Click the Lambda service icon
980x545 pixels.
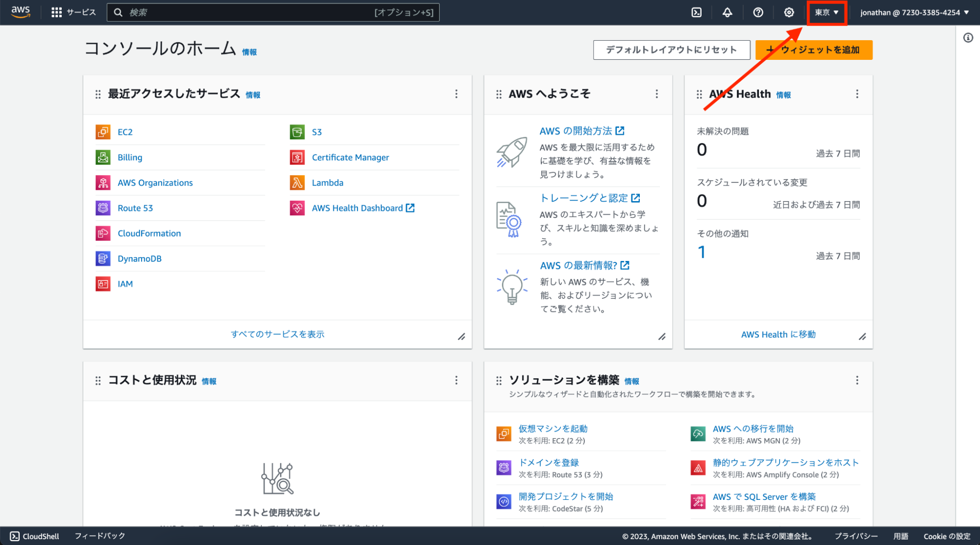click(x=297, y=182)
